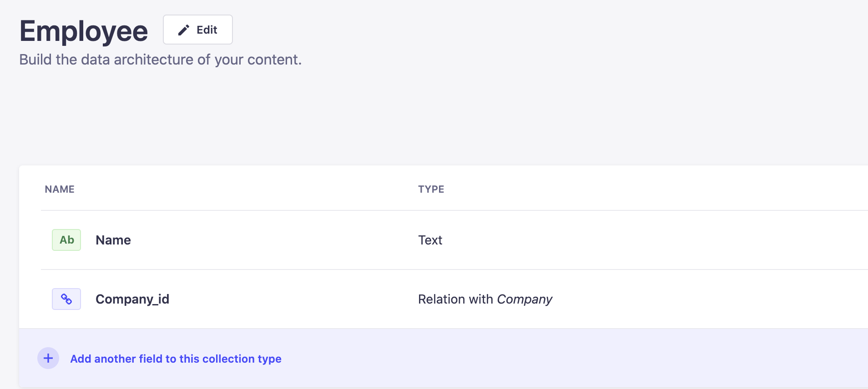Click the relation link icon for Company_id
Screen dimensions: 868x389
[66, 299]
